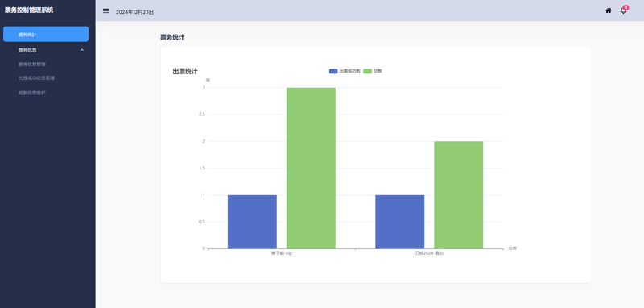Viewport: 644px width, 308px height.
Task: Click the 黄子韬-vip axis label
Action: [282, 253]
